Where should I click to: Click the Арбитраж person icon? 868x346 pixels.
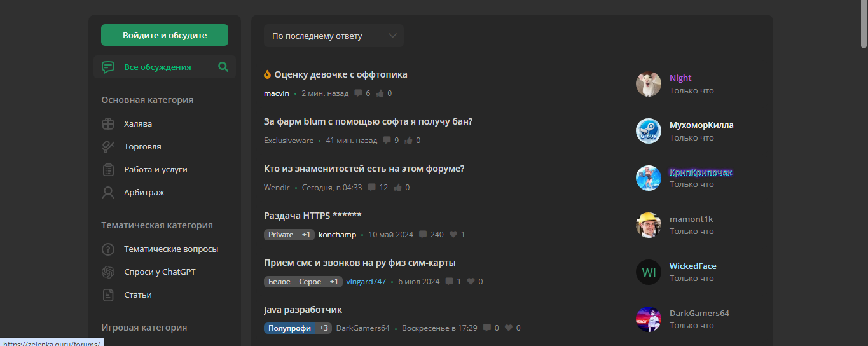(108, 193)
